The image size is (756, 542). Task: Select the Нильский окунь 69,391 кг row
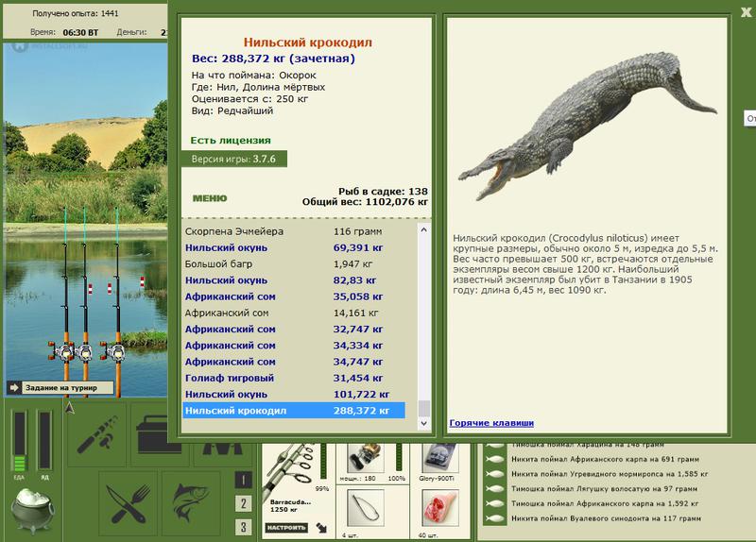pos(294,247)
